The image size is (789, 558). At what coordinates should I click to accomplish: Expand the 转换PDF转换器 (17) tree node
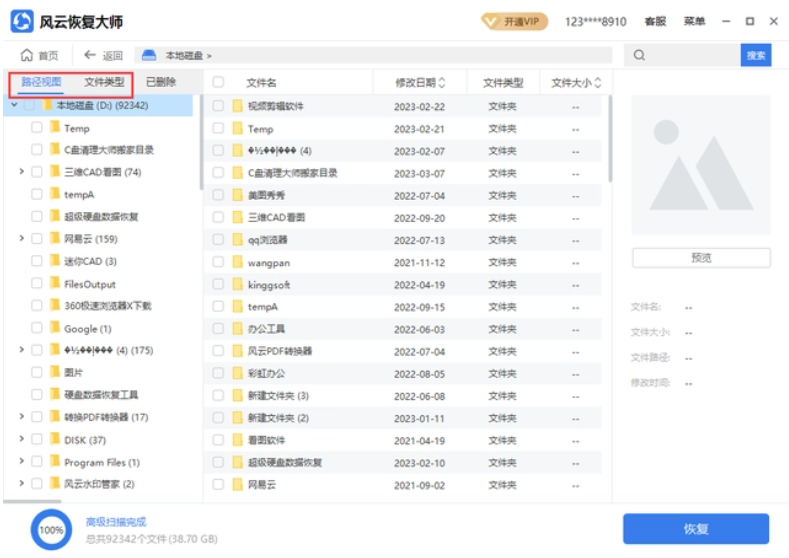(21, 416)
